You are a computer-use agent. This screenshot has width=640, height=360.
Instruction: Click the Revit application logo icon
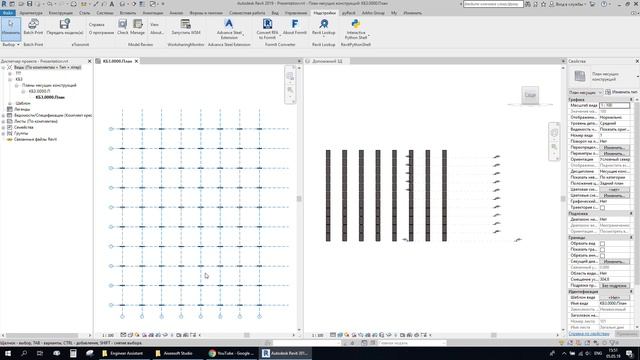(4, 4)
